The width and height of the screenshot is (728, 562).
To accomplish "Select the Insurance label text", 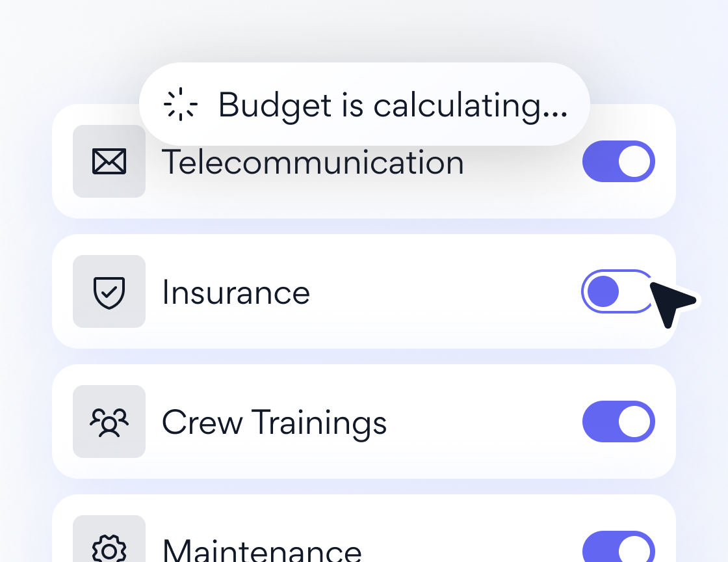I will (236, 292).
